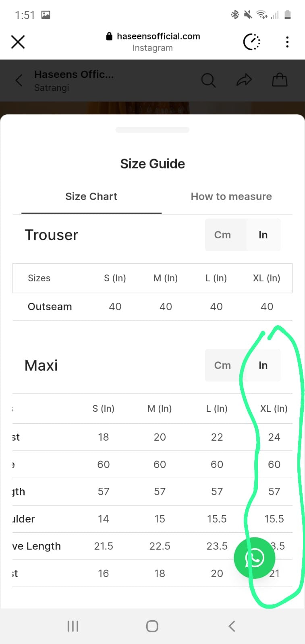
Task: Tap the Android home button
Action: click(x=152, y=626)
